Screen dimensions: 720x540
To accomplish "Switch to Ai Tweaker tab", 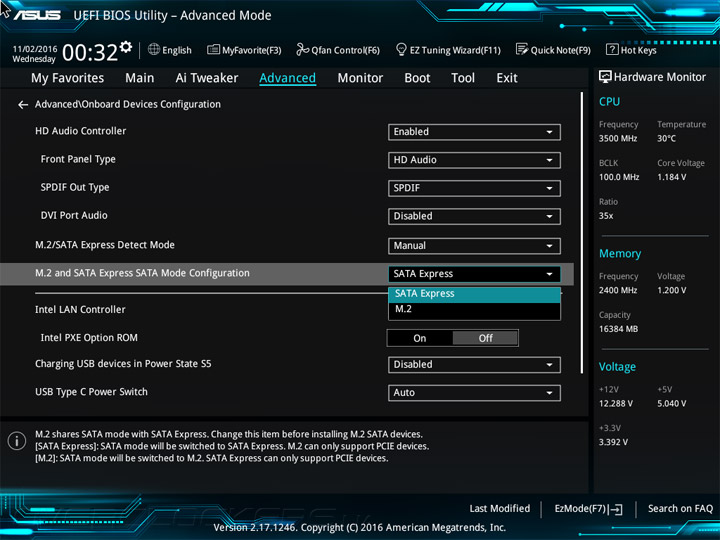I will click(207, 78).
